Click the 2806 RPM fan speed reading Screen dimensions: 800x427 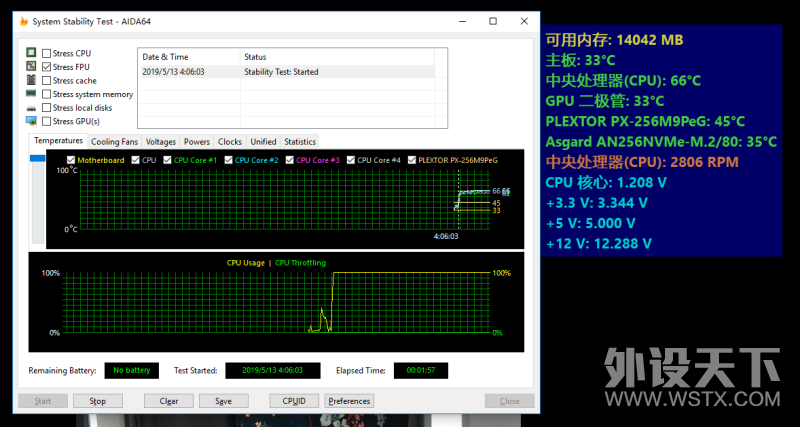coord(642,162)
